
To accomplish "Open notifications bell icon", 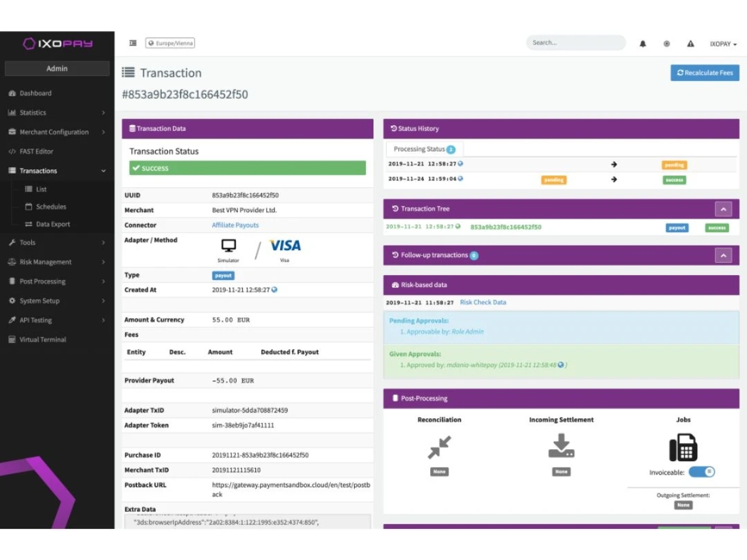I will coord(643,44).
